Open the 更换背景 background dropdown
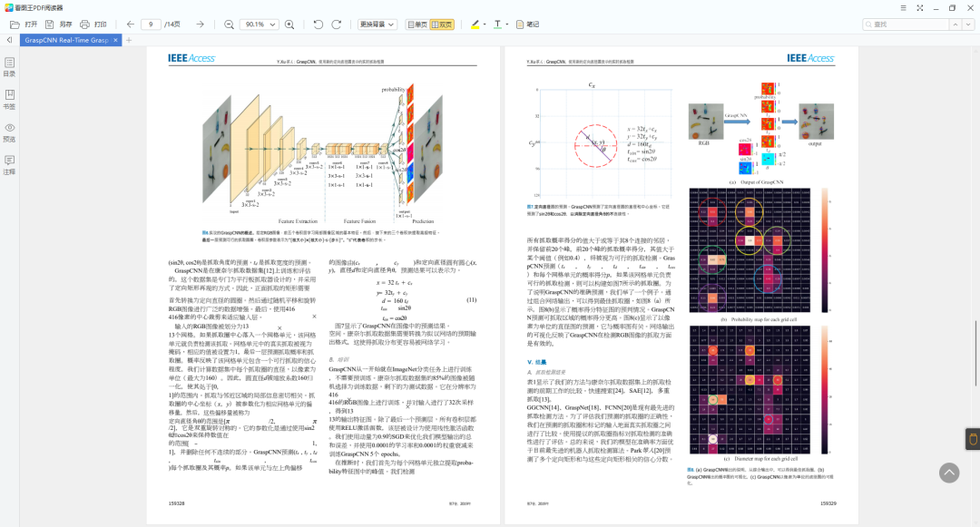980x527 pixels. click(x=377, y=24)
